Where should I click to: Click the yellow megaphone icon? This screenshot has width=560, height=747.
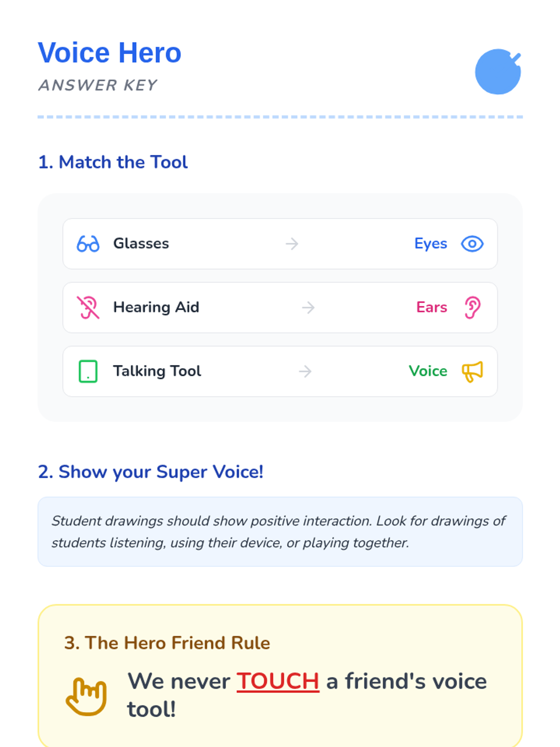[x=472, y=372]
